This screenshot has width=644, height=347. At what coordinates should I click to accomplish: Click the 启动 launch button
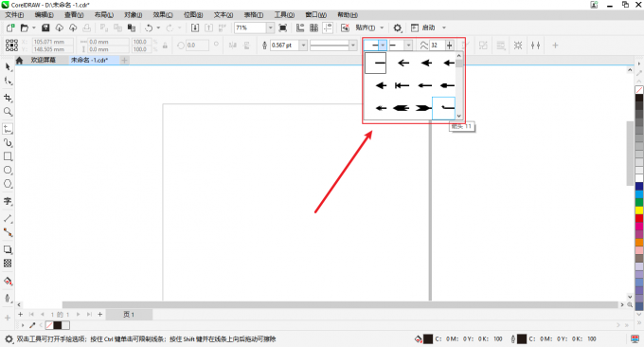[x=428, y=27]
